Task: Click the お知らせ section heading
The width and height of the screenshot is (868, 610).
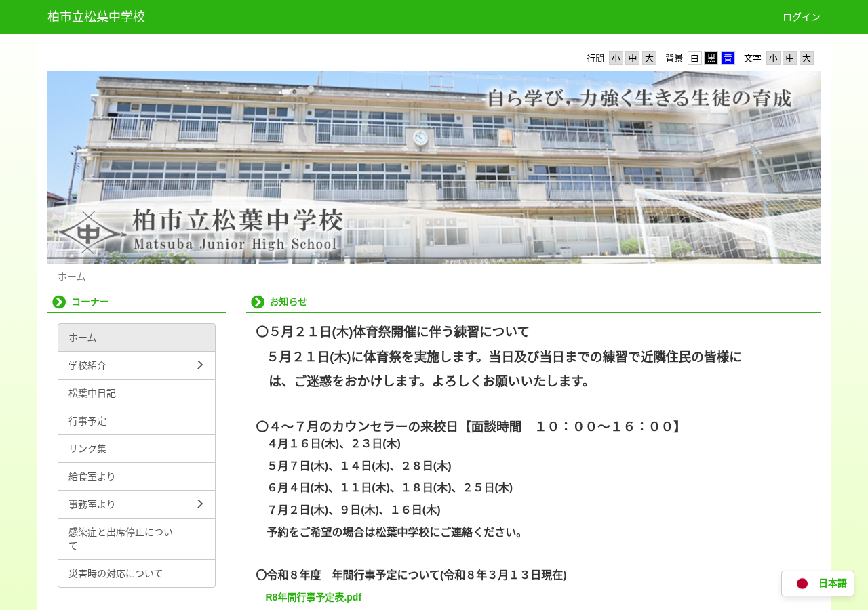Action: coord(288,302)
